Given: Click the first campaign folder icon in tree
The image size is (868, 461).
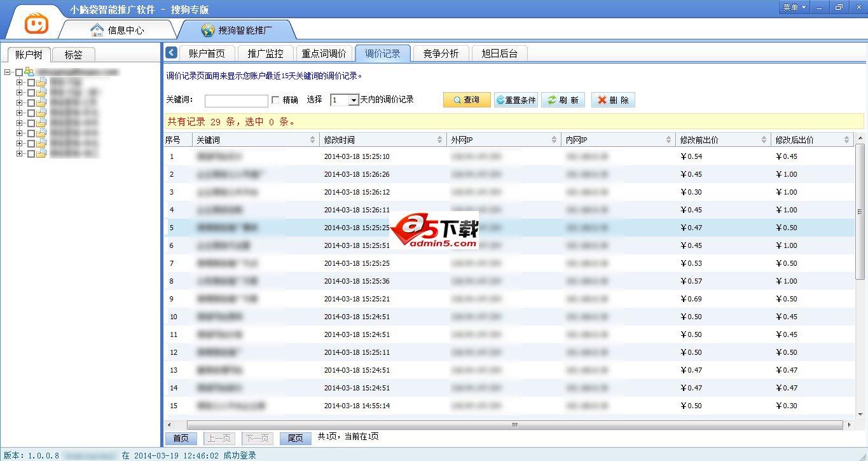Looking at the screenshot, I should pos(41,82).
